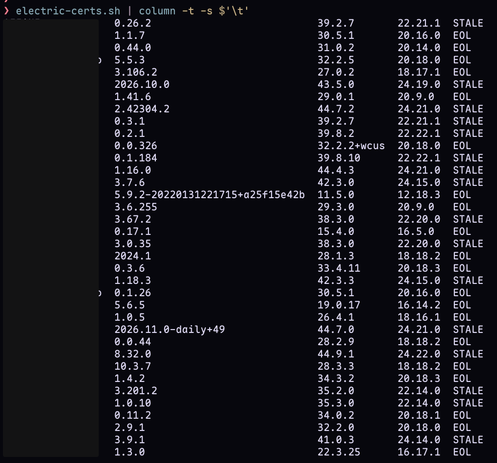
Task: Select the Node version 18.17.1
Action: [x=419, y=72]
